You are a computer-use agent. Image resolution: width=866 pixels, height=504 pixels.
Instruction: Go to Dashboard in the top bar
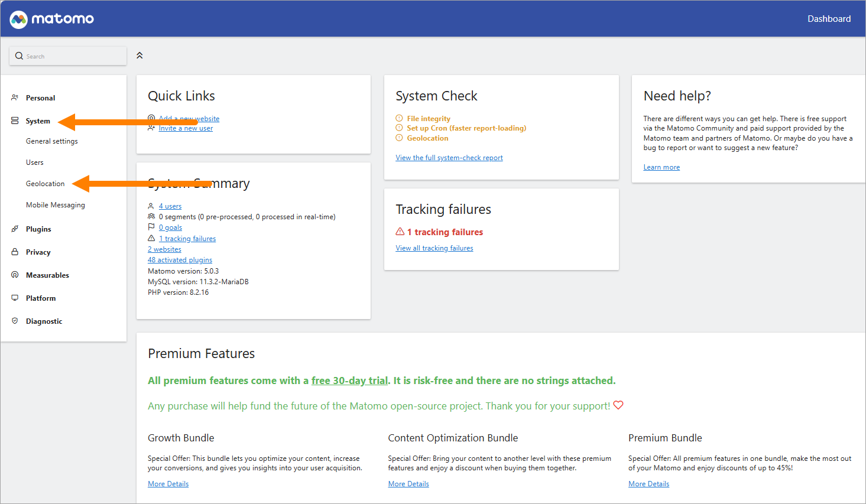(x=829, y=19)
